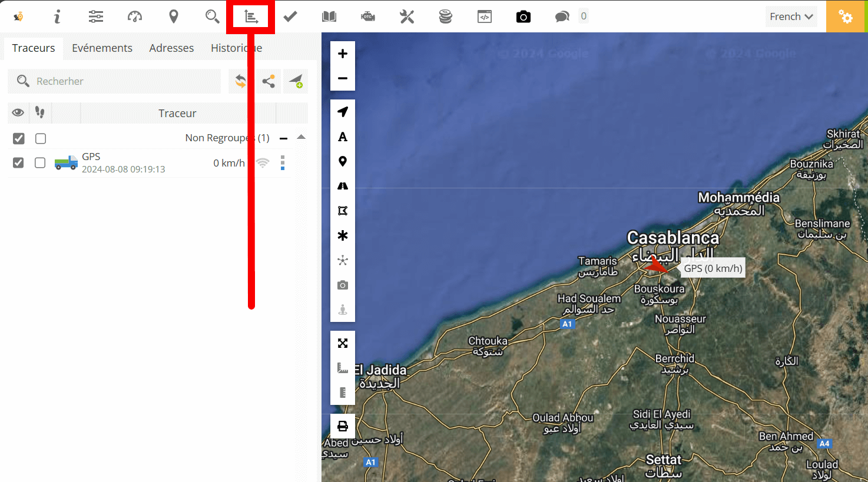Click the Recherher search field
Image resolution: width=868 pixels, height=482 pixels.
pyautogui.click(x=114, y=81)
